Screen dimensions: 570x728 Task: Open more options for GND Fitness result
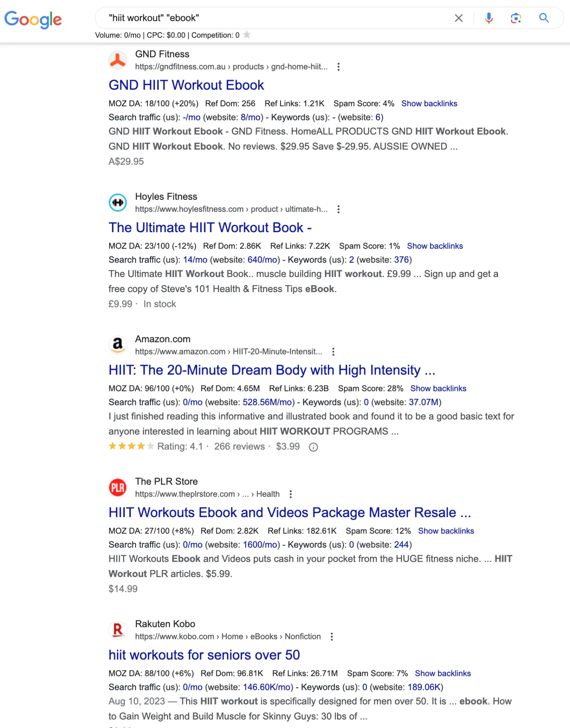click(x=338, y=67)
